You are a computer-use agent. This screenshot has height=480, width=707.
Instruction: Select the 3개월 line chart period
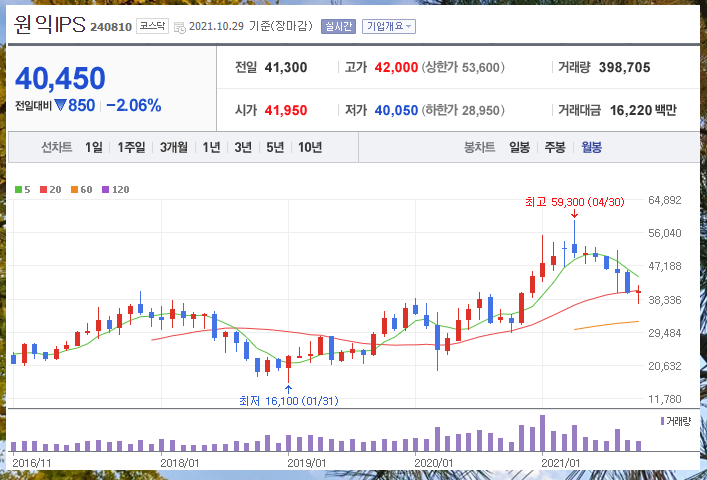tap(174, 147)
